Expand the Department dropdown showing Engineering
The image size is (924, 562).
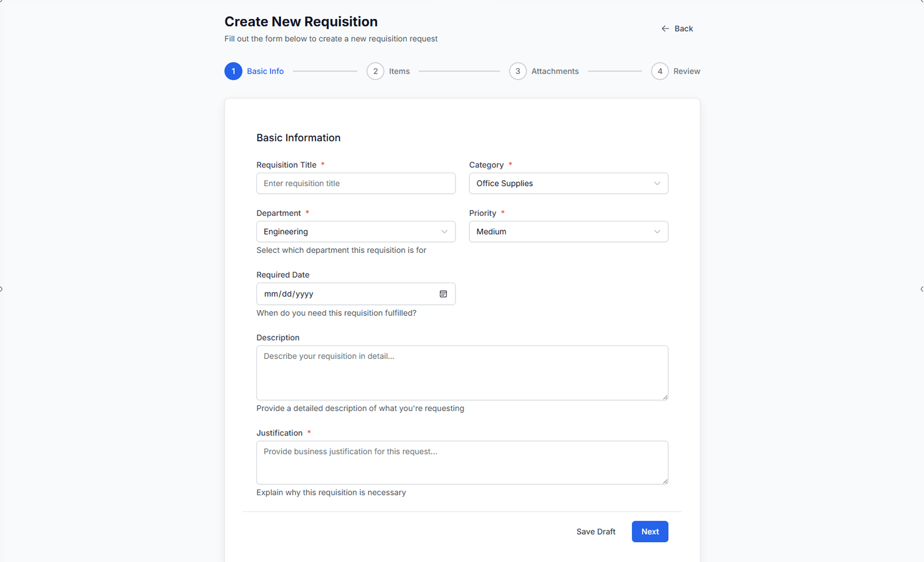tap(355, 231)
